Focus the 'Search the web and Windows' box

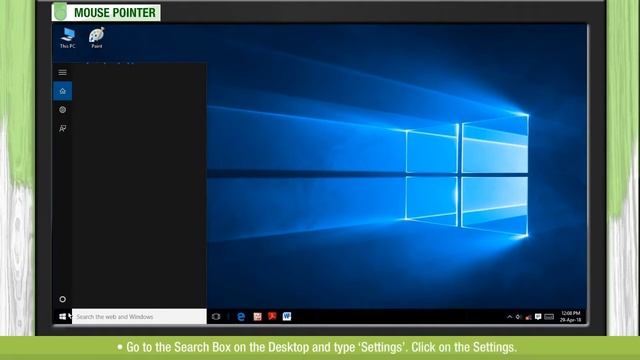pyautogui.click(x=139, y=317)
